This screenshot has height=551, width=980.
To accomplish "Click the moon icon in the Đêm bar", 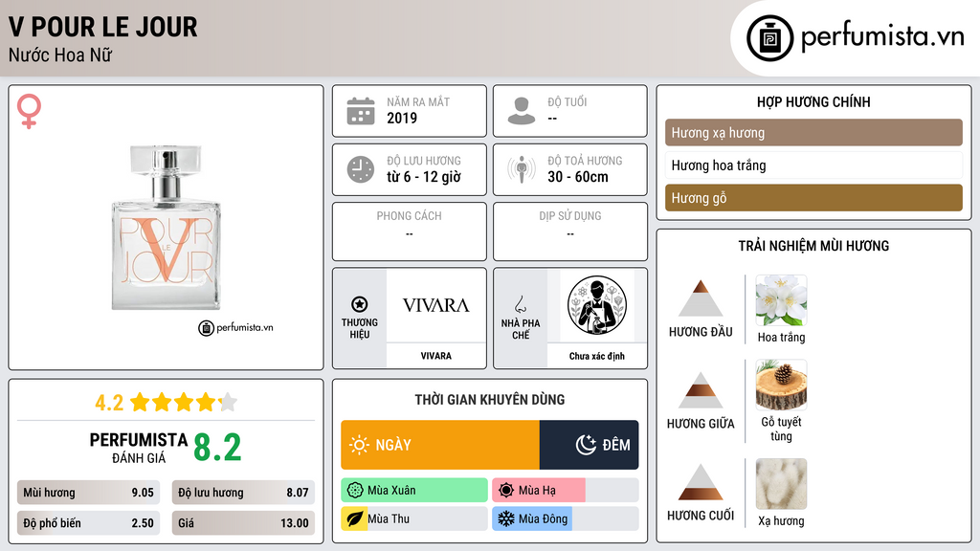I will coord(586,445).
